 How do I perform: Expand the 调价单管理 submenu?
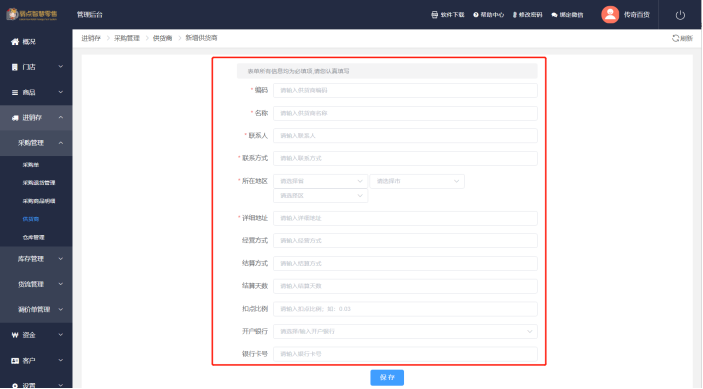click(x=36, y=310)
